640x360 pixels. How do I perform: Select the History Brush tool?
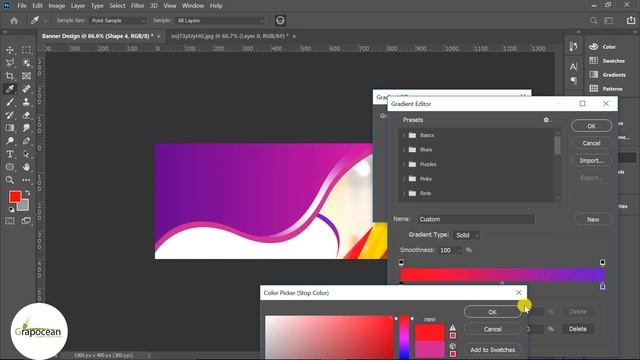click(x=10, y=115)
